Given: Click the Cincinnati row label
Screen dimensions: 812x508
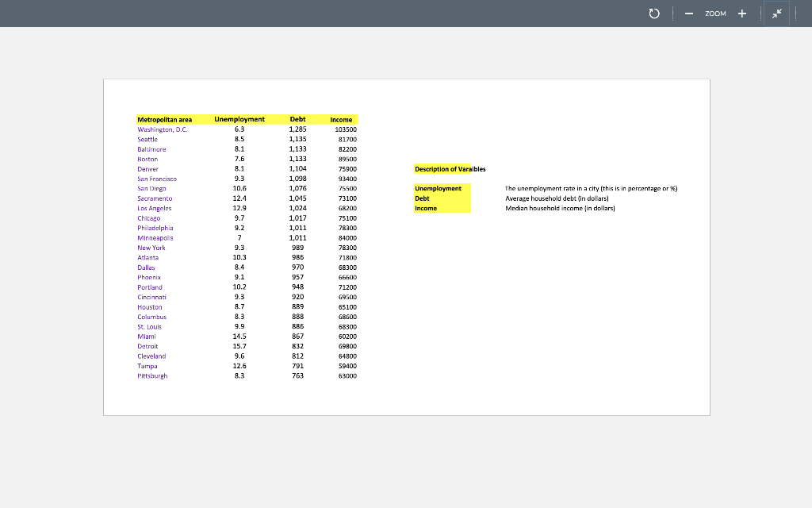Looking at the screenshot, I should tap(151, 297).
